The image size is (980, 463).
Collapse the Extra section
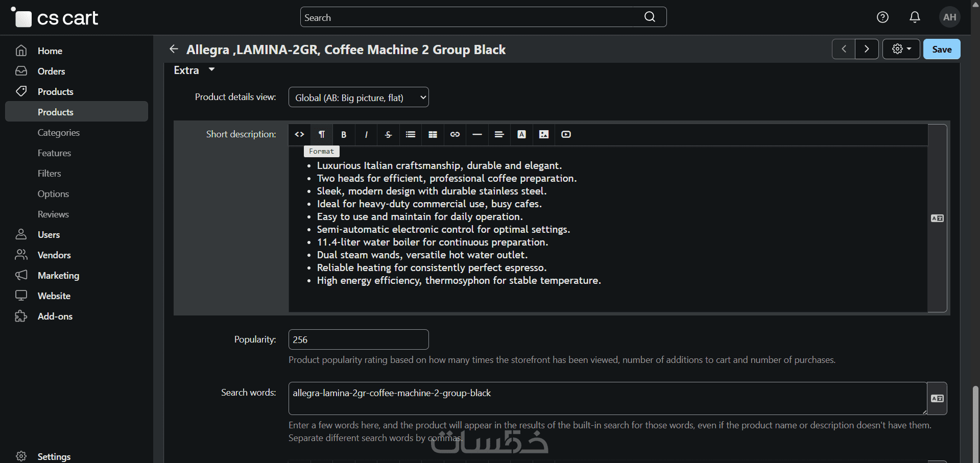click(x=194, y=70)
